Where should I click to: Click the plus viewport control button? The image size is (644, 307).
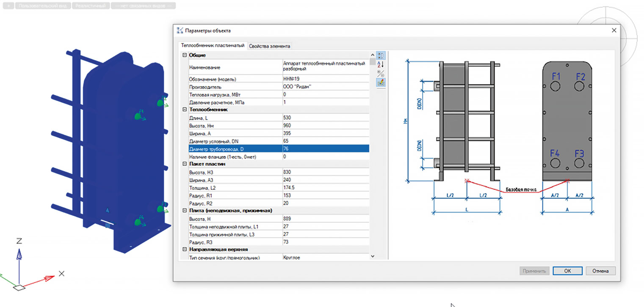(9, 6)
